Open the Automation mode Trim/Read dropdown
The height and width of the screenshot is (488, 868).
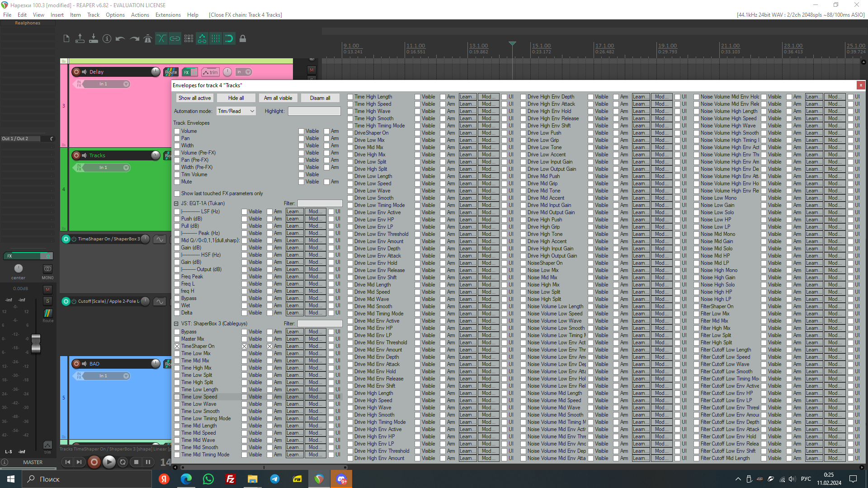(236, 111)
